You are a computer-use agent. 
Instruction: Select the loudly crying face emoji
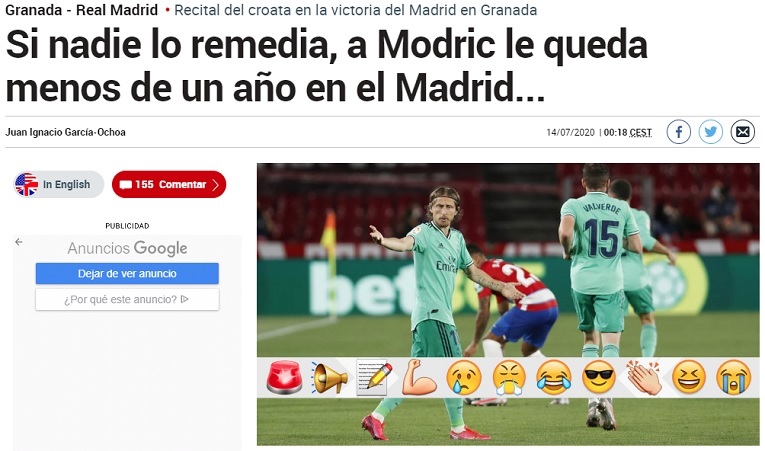click(x=733, y=377)
